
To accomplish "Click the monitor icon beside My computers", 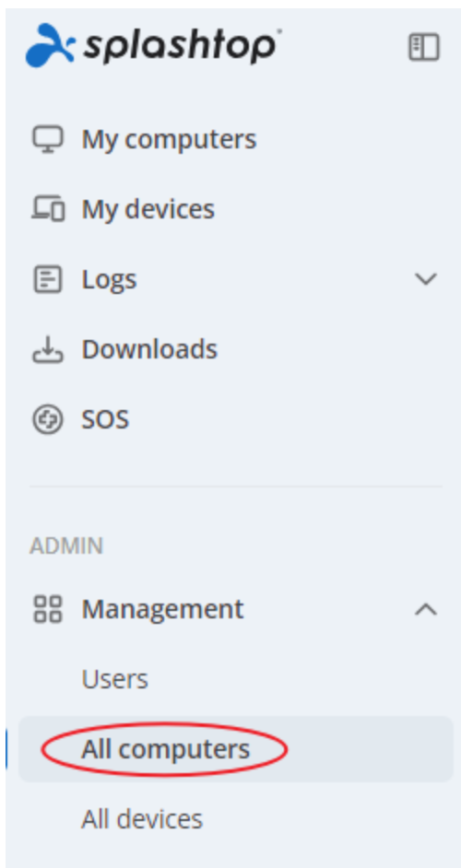I will pyautogui.click(x=48, y=139).
